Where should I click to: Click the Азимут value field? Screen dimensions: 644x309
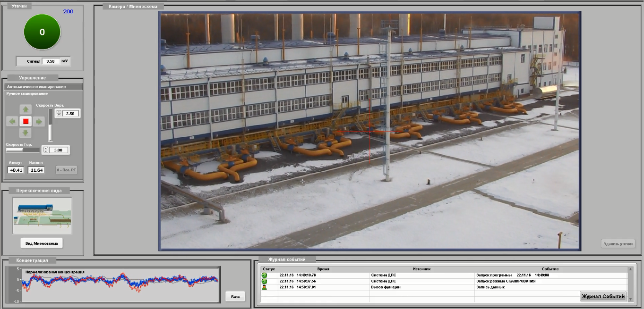(16, 170)
